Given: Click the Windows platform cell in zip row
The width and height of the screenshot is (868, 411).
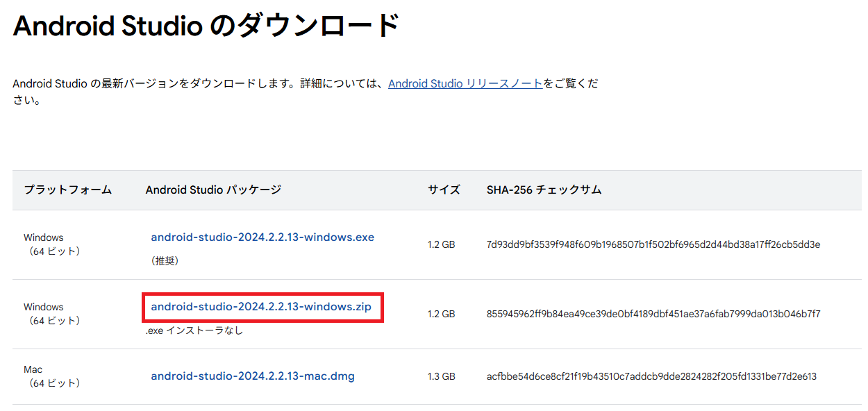Looking at the screenshot, I should tap(51, 314).
